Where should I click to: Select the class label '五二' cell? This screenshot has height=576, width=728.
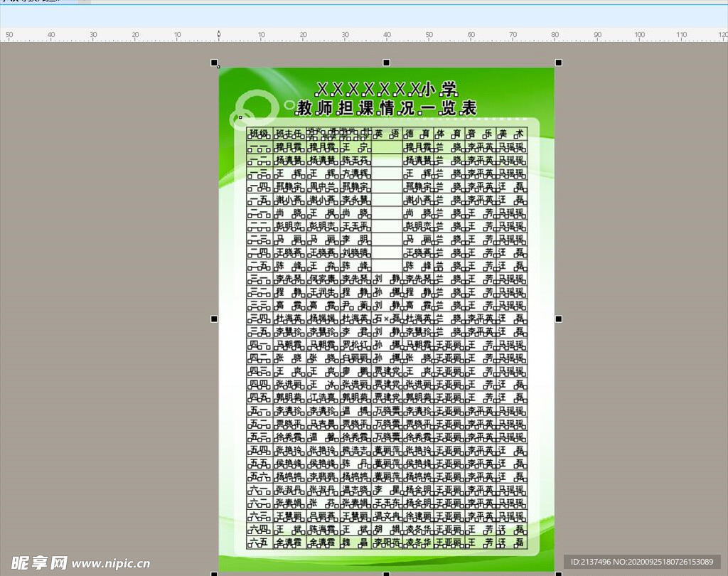(x=259, y=424)
